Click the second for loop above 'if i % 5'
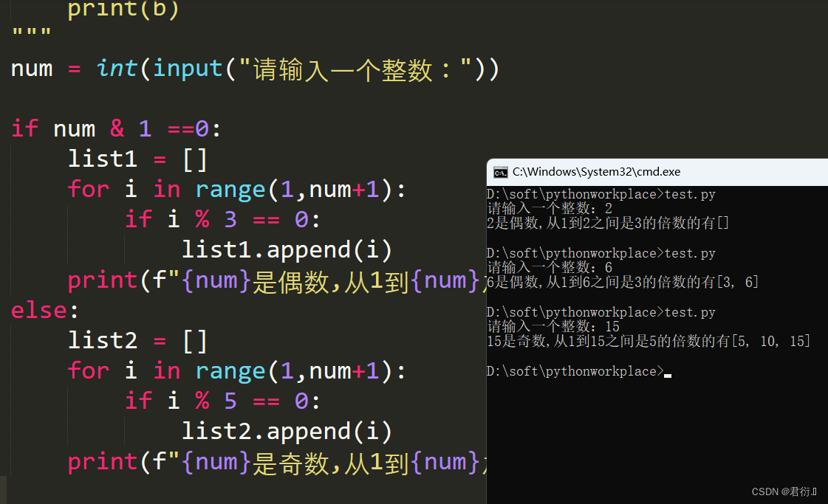Screen dimensions: 828x504 click(237, 371)
